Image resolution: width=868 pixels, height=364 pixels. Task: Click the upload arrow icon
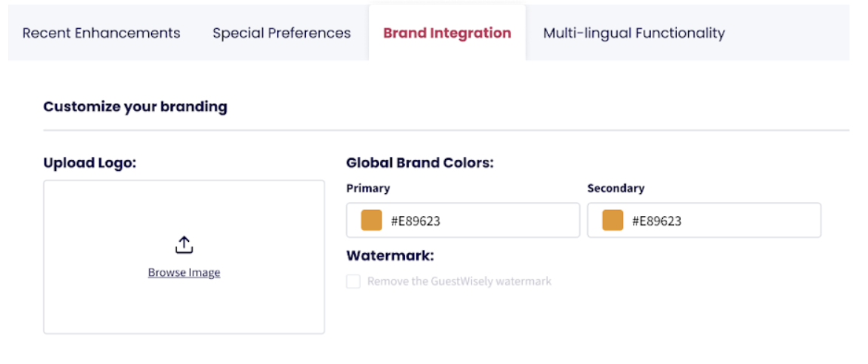(x=184, y=245)
